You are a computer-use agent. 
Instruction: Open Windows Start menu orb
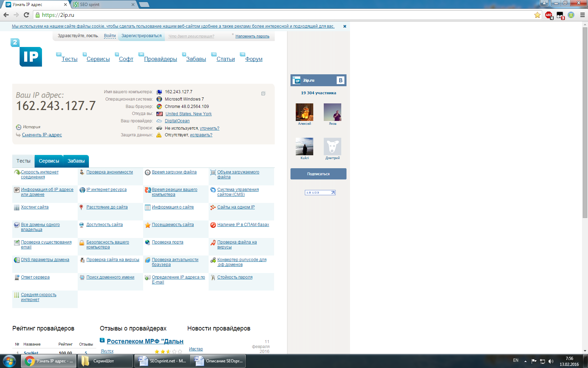(9, 361)
